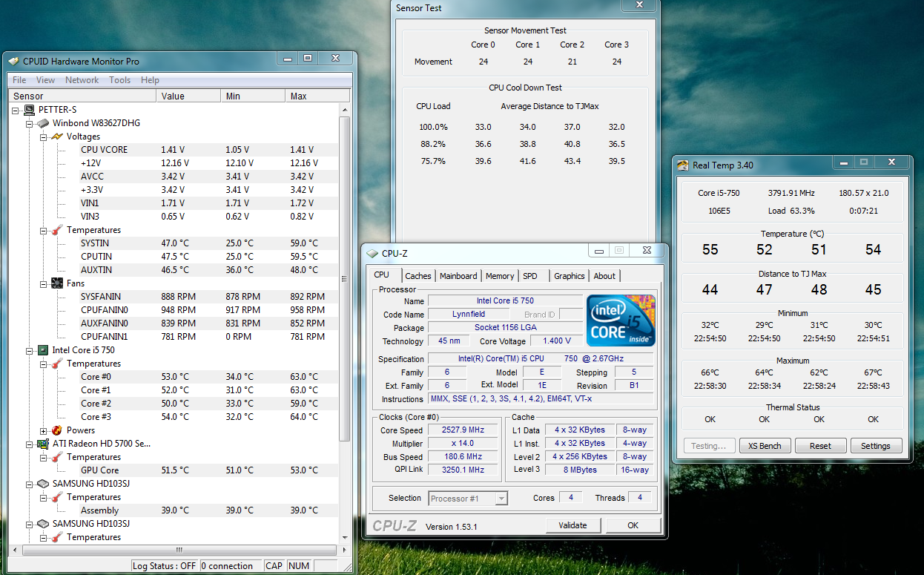
Task: Click the Intel Core i5 logo in CPU-Z
Action: tap(621, 321)
